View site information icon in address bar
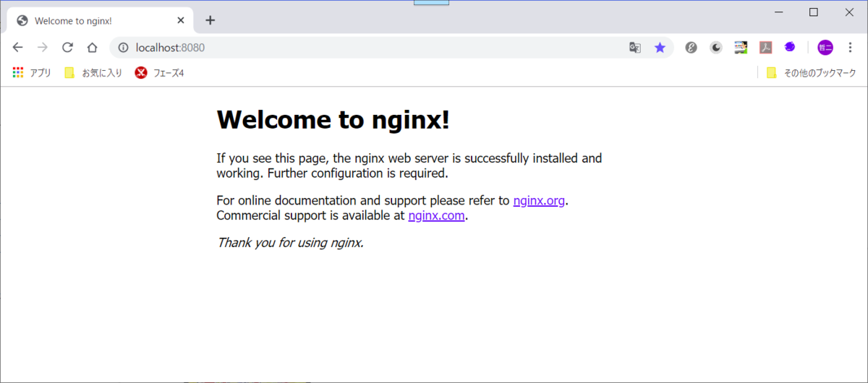This screenshot has width=868, height=383. [123, 48]
